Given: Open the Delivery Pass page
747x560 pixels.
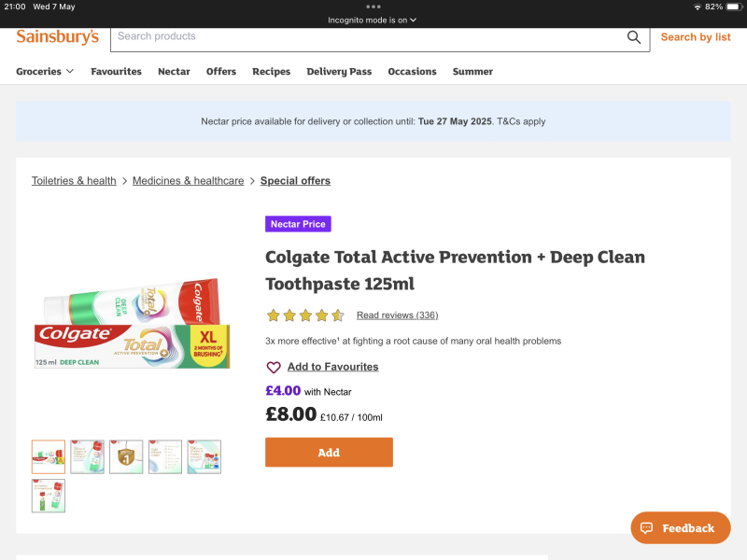Looking at the screenshot, I should click(x=339, y=71).
